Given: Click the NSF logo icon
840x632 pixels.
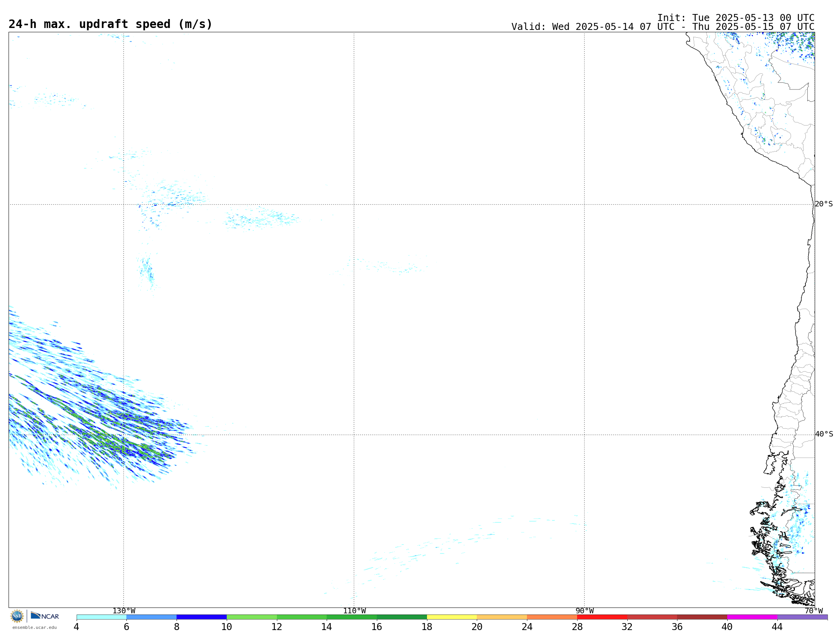Looking at the screenshot, I should click(17, 616).
